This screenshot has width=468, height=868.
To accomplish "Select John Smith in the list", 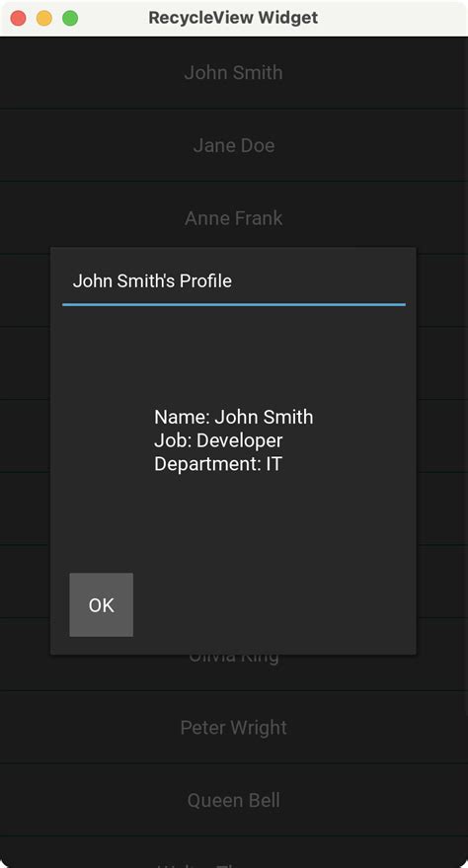I will click(234, 72).
